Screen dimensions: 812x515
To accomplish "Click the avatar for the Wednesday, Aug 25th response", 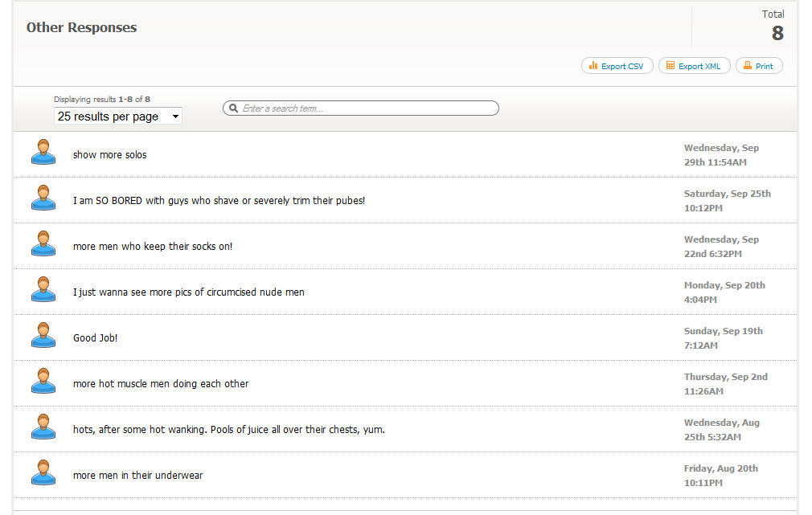I will pyautogui.click(x=43, y=427).
